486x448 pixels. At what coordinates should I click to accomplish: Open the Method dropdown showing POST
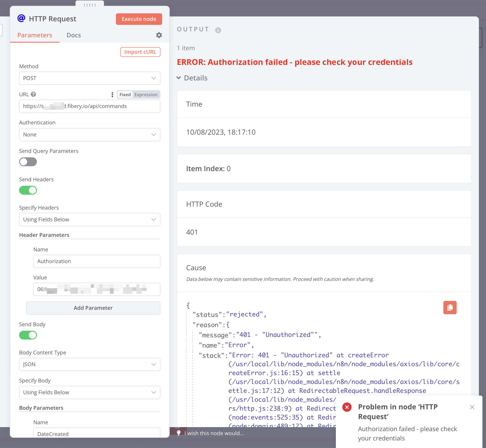point(89,78)
